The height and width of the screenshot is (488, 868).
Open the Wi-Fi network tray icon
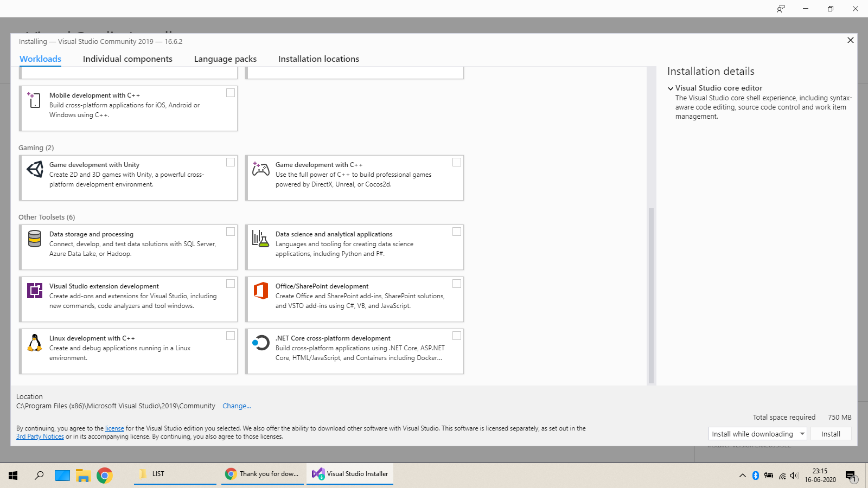782,476
